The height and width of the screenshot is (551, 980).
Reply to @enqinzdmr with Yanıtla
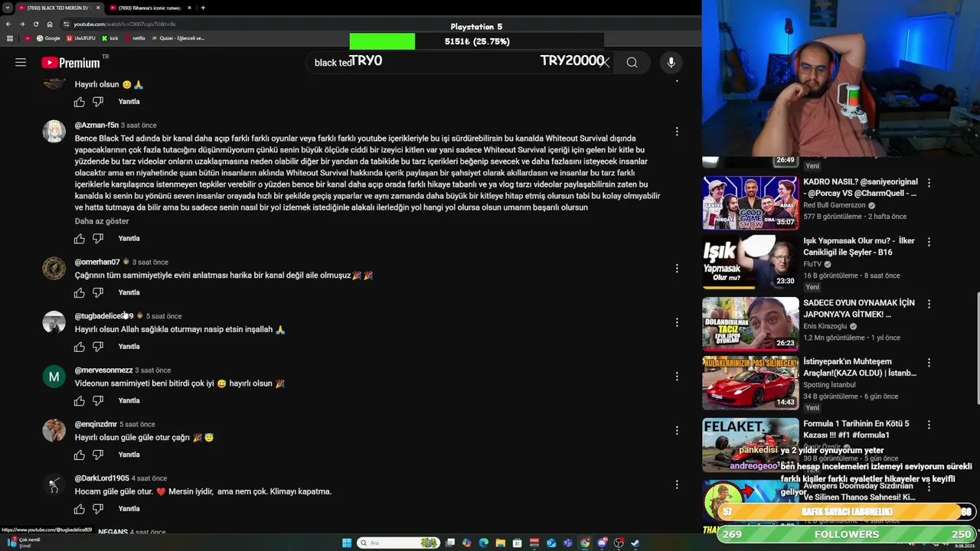pos(129,455)
